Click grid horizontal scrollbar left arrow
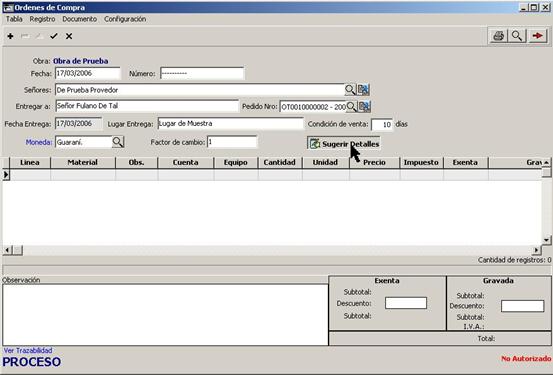This screenshot has width=553, height=375. click(7, 250)
